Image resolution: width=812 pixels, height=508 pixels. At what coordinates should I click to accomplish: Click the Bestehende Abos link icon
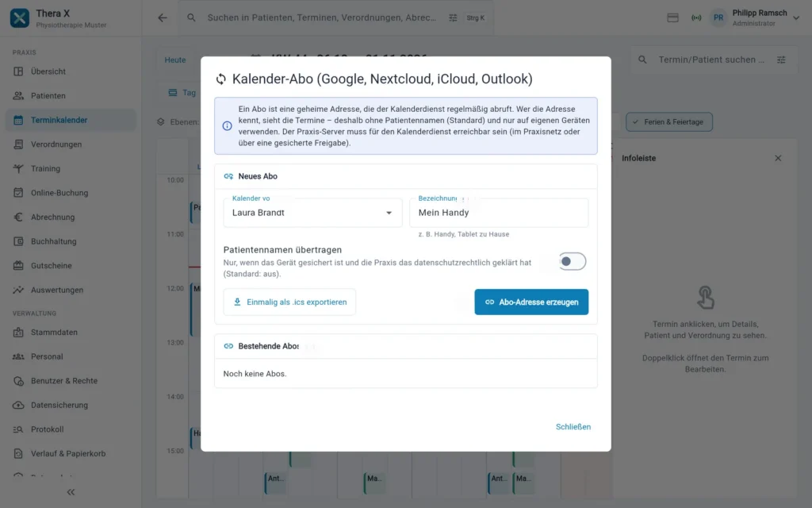pyautogui.click(x=228, y=346)
